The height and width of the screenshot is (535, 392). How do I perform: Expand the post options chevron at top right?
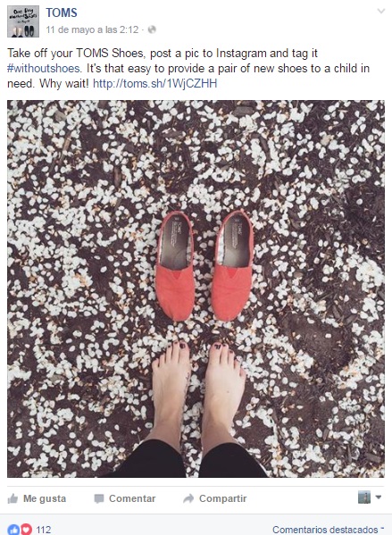pyautogui.click(x=380, y=11)
